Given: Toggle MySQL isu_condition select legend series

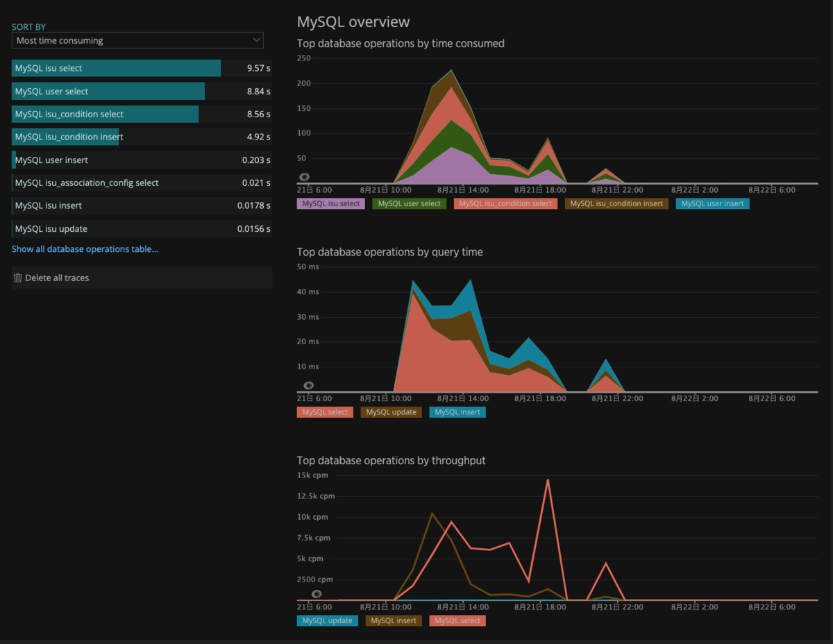Looking at the screenshot, I should coord(505,204).
